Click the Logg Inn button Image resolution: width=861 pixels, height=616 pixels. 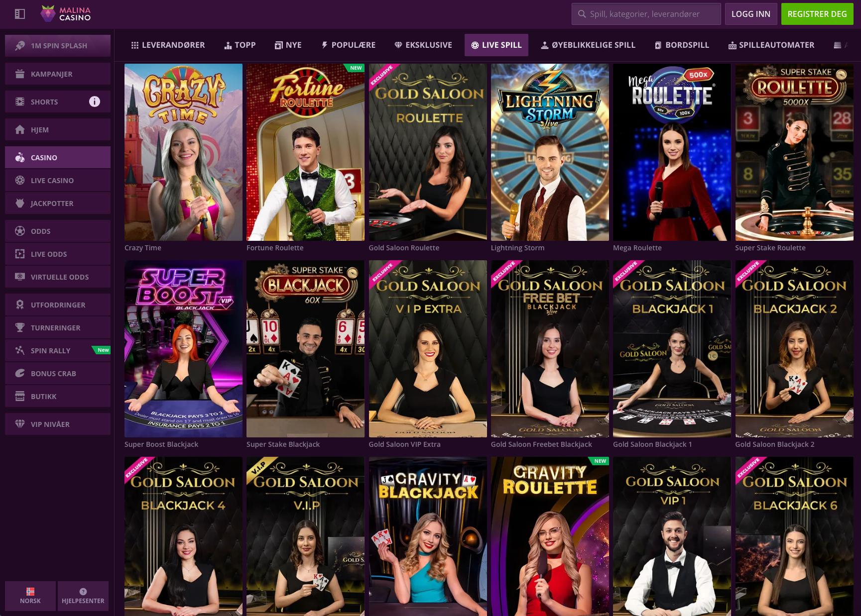tap(751, 14)
